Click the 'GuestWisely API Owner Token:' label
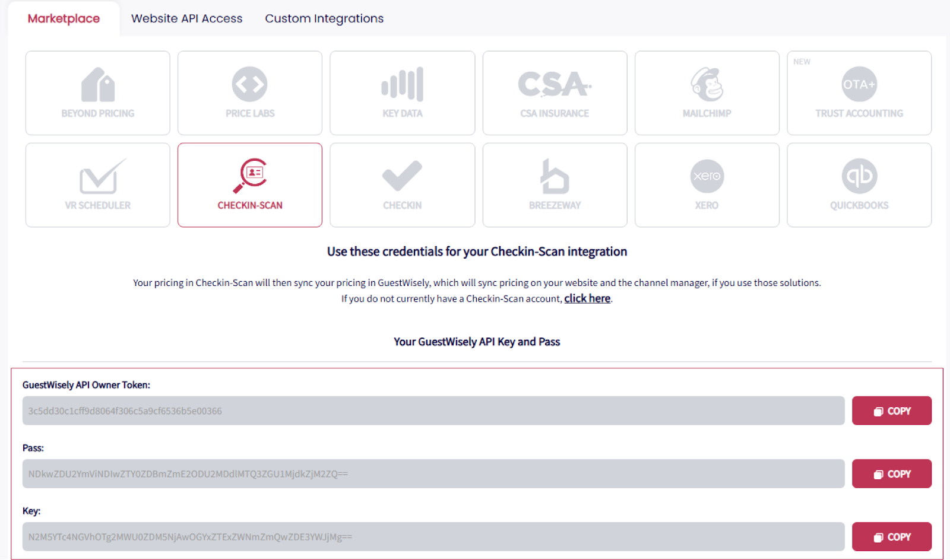This screenshot has height=560, width=950. tap(86, 385)
